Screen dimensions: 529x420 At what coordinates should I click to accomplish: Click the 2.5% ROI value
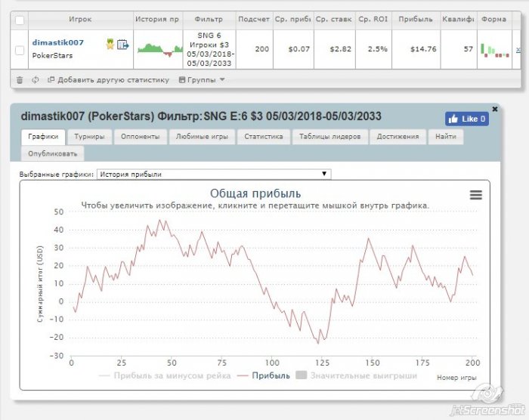pyautogui.click(x=378, y=49)
